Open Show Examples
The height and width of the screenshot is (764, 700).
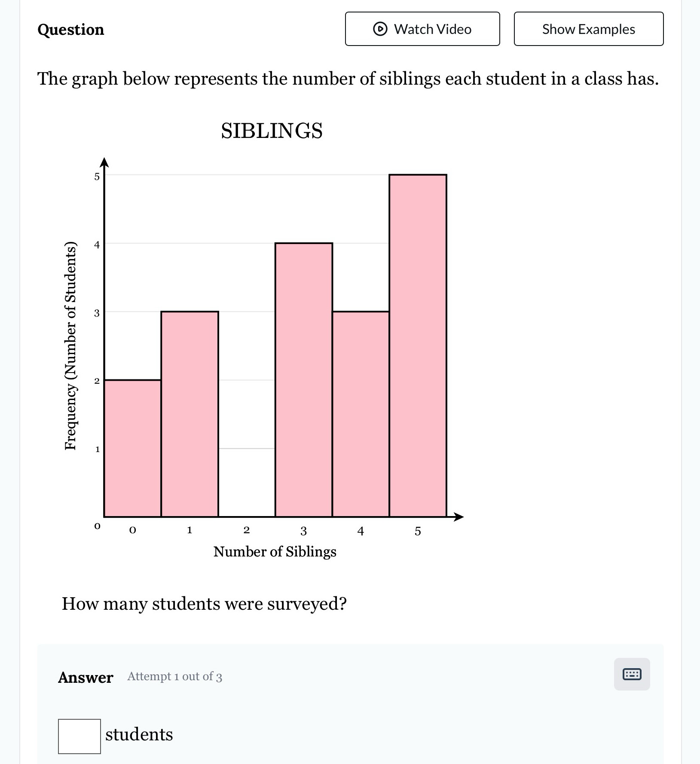587,29
